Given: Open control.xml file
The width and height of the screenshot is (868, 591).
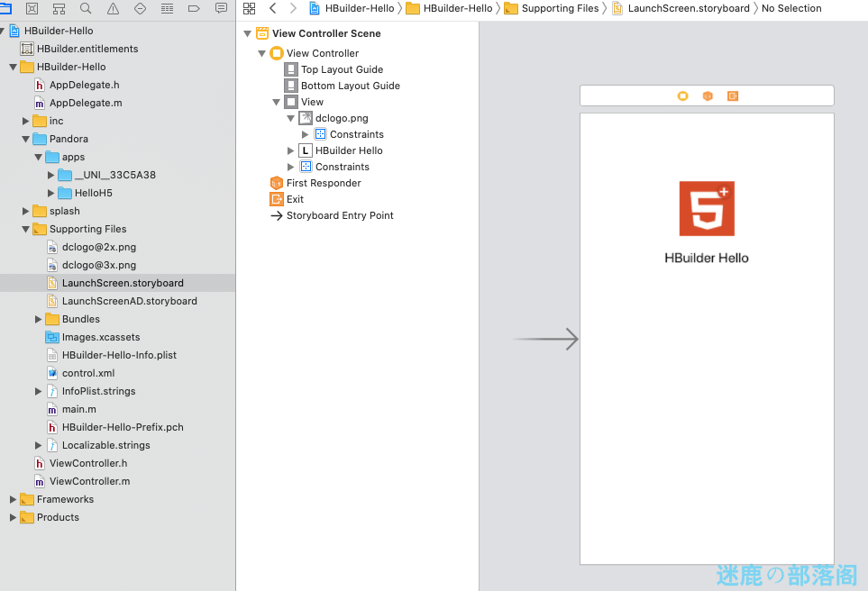Looking at the screenshot, I should [88, 373].
